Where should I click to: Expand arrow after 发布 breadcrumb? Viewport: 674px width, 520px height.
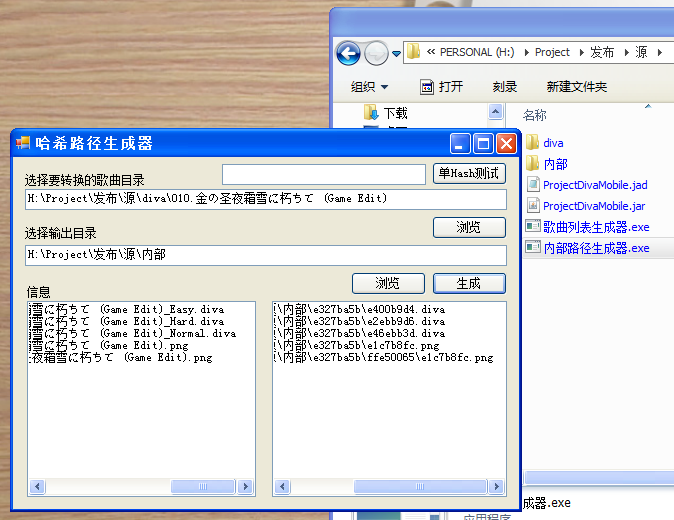pos(626,52)
